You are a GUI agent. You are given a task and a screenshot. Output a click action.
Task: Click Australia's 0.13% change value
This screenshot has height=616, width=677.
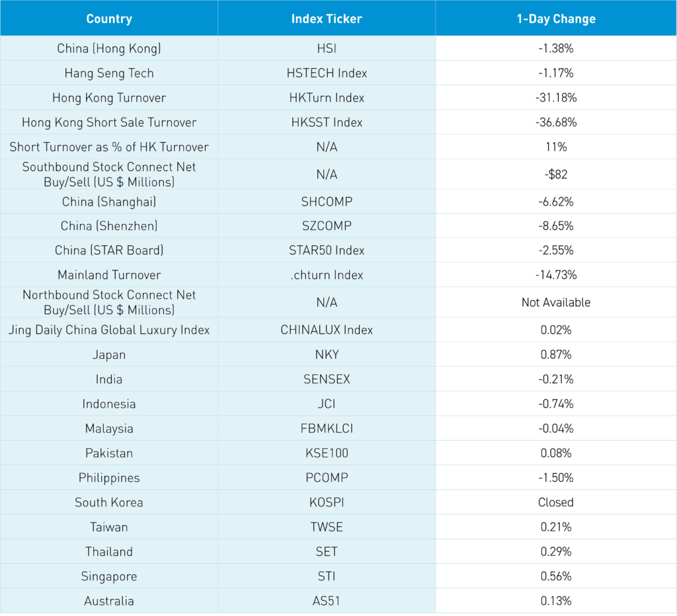(556, 601)
